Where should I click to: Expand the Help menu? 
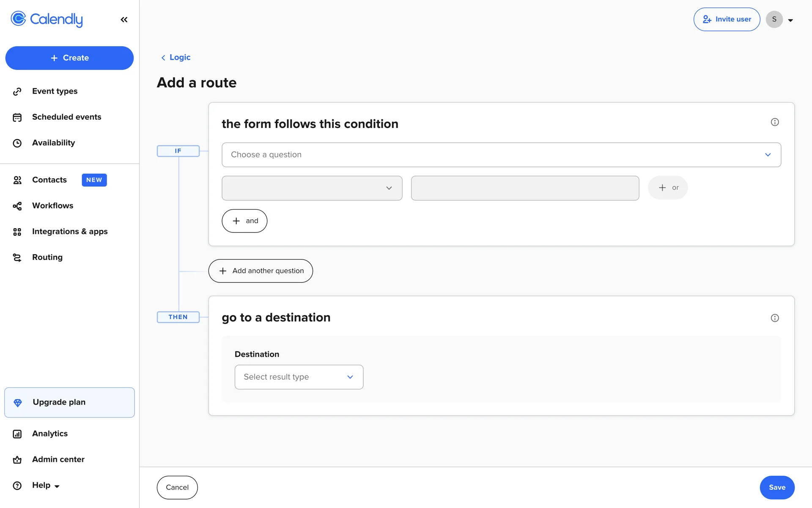[x=46, y=485]
